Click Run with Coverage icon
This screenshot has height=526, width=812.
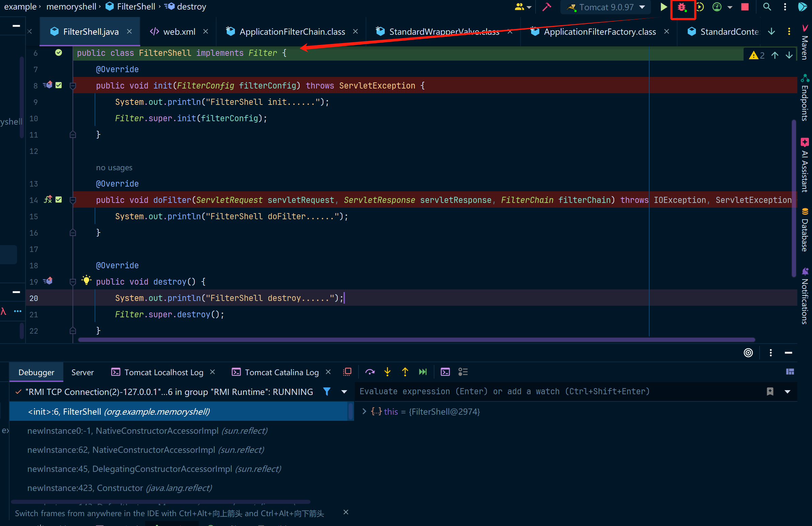(700, 7)
